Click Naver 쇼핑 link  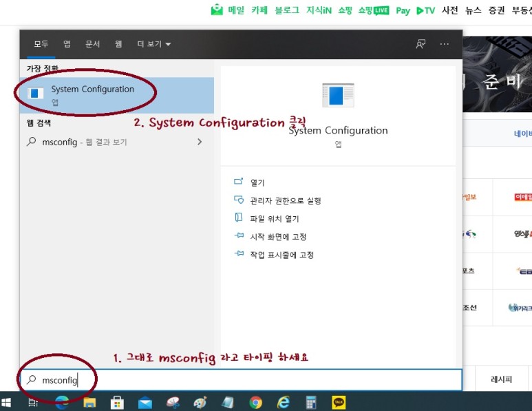345,10
